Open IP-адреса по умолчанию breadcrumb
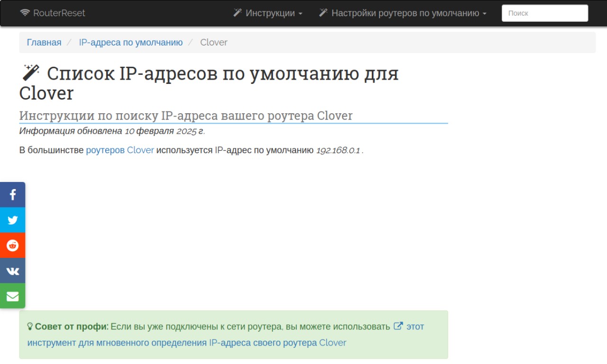Viewport: 607px width, 364px height. (x=131, y=42)
